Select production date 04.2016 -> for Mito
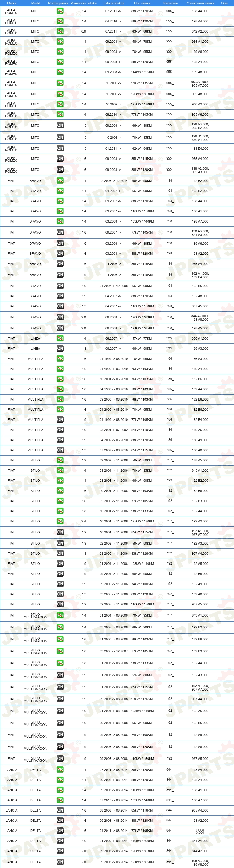The width and height of the screenshot is (234, 868). point(113,21)
